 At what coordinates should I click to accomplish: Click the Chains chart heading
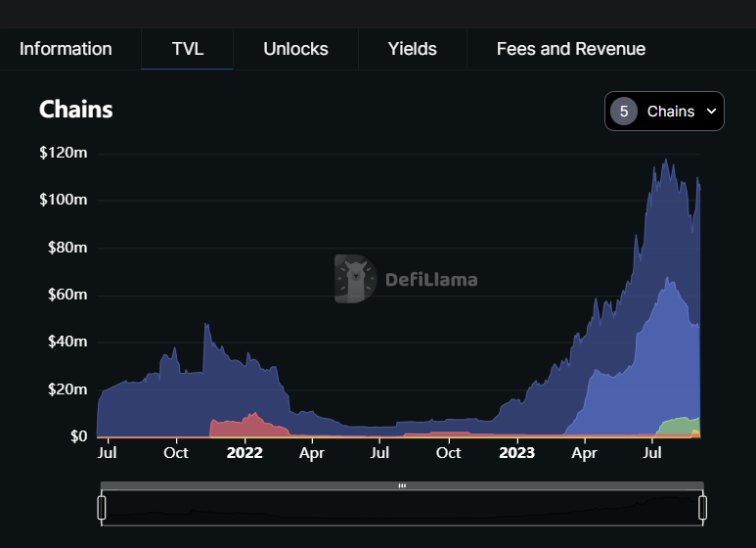click(x=75, y=110)
